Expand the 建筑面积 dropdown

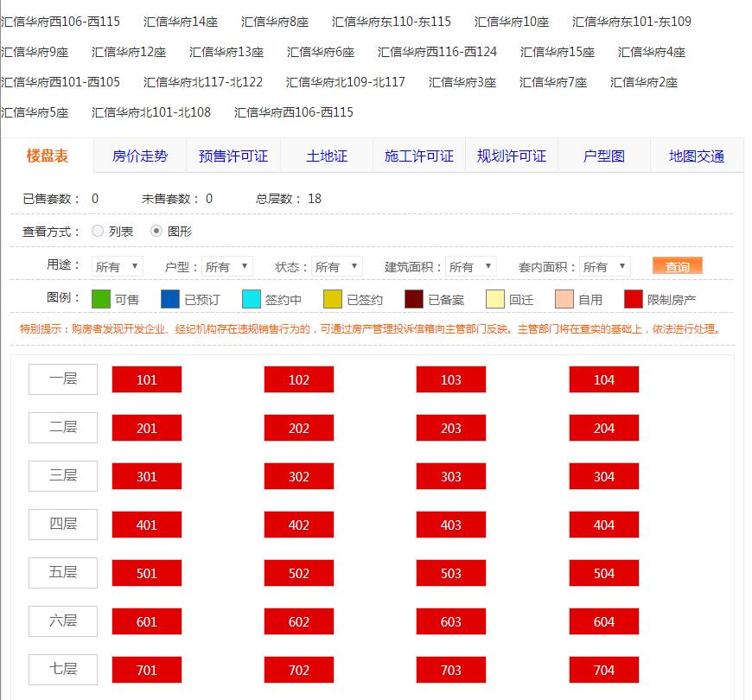(x=471, y=267)
